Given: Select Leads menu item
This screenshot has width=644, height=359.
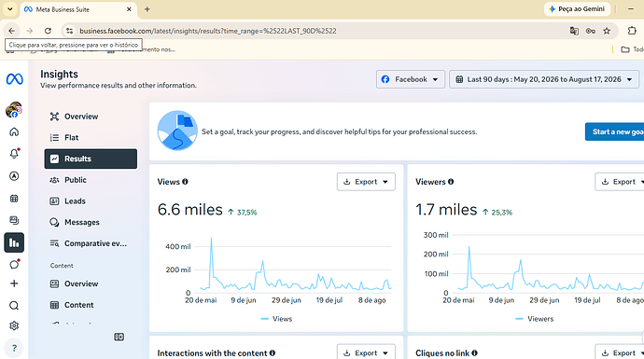Looking at the screenshot, I should click(91, 201).
